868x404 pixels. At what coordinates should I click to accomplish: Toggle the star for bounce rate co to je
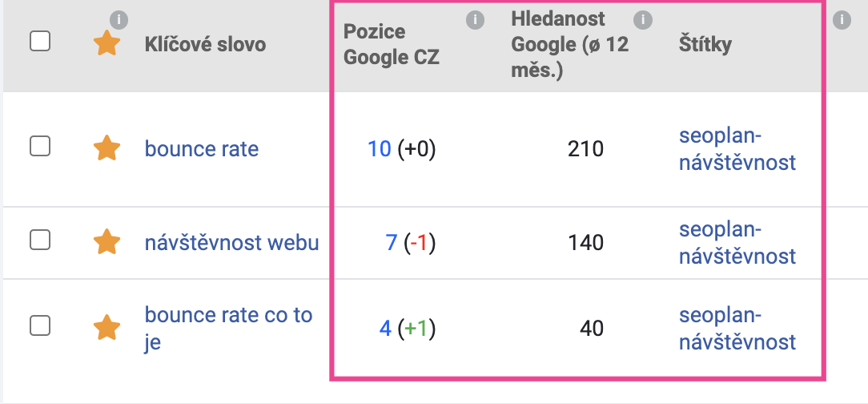(x=106, y=328)
